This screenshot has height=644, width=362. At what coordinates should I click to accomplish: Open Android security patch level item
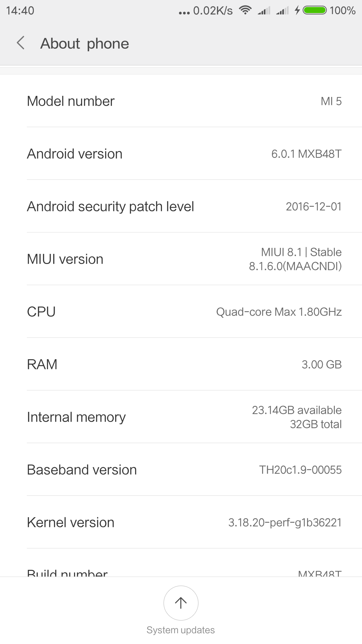click(181, 206)
